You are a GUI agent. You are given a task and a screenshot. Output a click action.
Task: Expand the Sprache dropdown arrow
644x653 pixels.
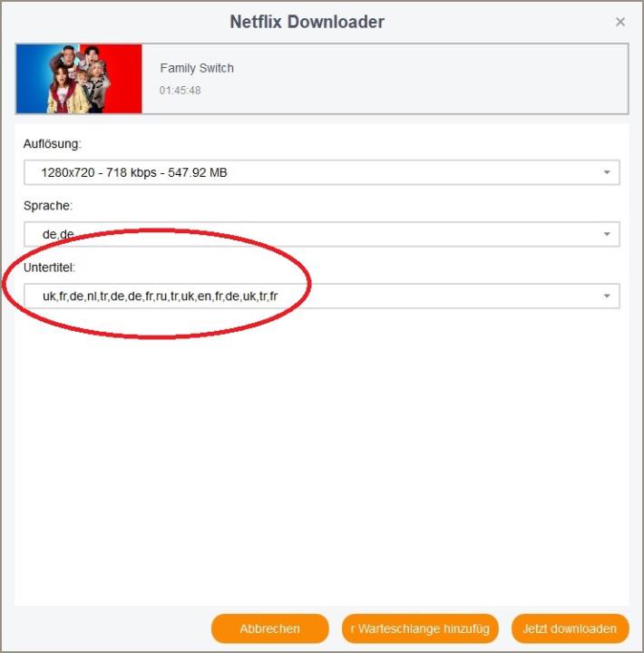[607, 234]
